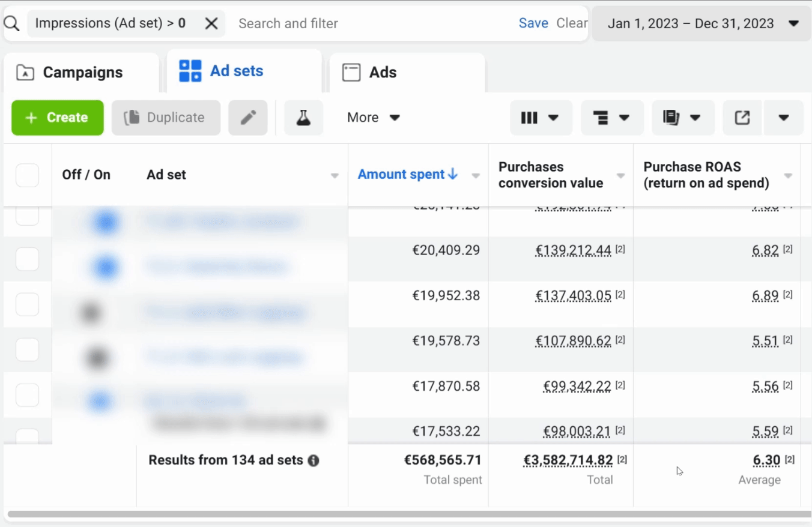Click the Save filter link

point(533,23)
